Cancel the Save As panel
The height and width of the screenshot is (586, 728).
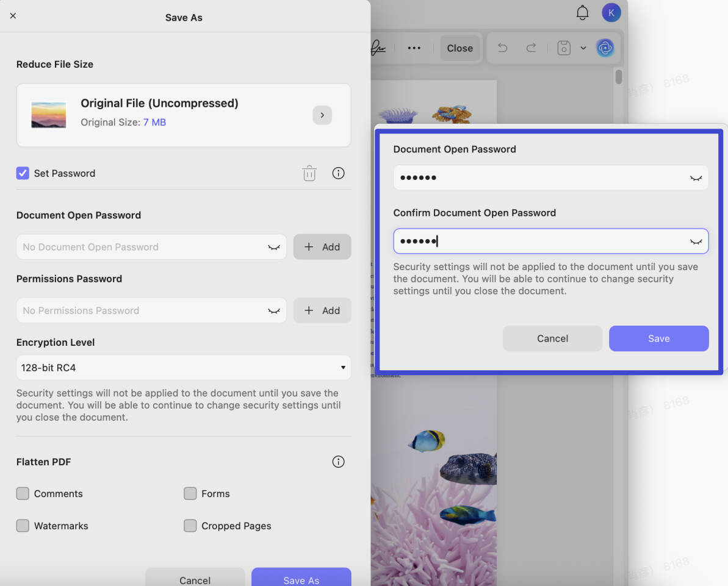click(x=195, y=579)
